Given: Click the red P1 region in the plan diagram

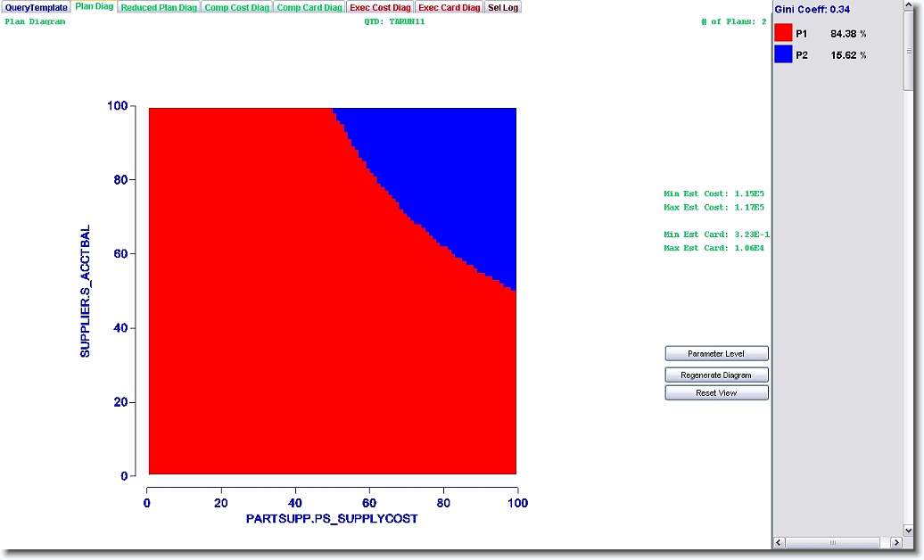Looking at the screenshot, I should [268, 312].
